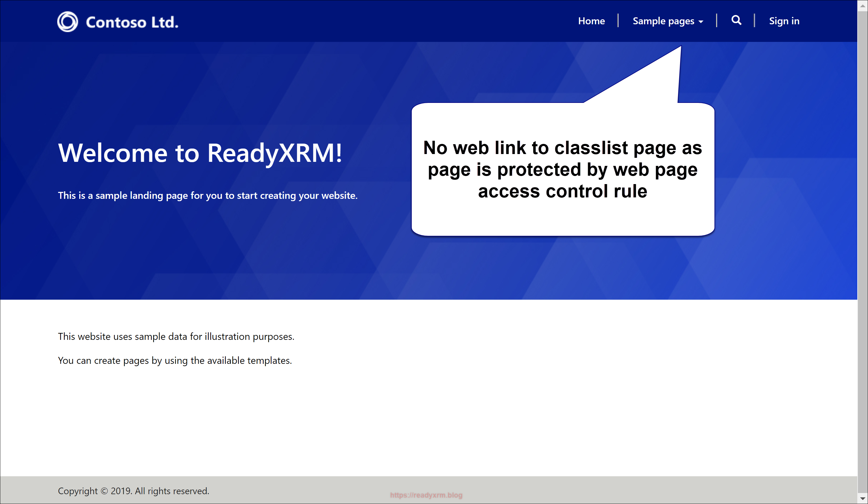
Task: Open the Sample pages menu
Action: coord(663,21)
